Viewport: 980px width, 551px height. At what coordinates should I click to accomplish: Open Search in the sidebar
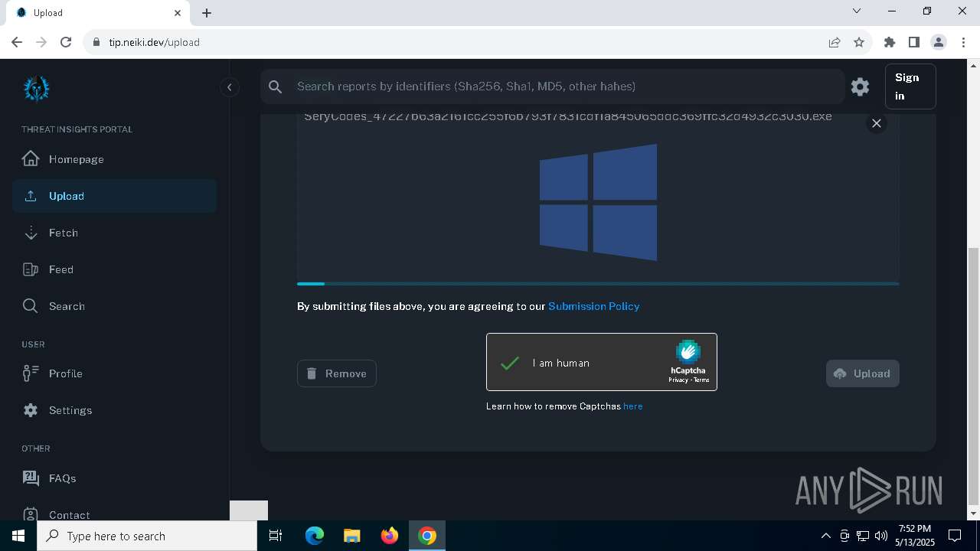point(114,306)
